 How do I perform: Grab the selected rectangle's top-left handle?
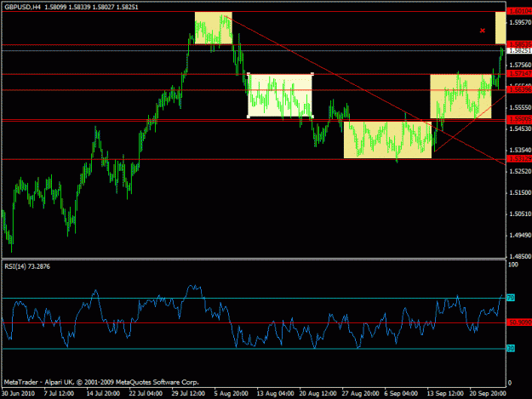(249, 73)
